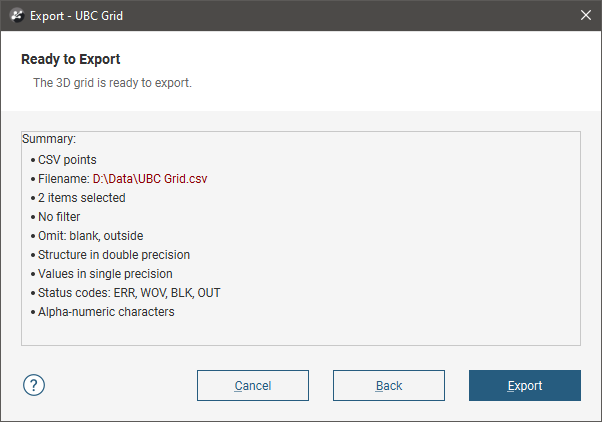Open help via the question mark icon

[x=34, y=386]
